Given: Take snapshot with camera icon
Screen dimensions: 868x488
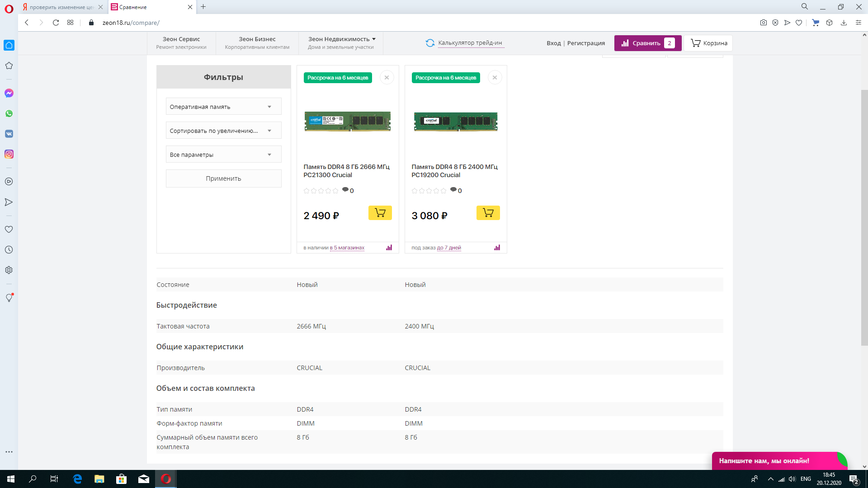Looking at the screenshot, I should [x=764, y=23].
